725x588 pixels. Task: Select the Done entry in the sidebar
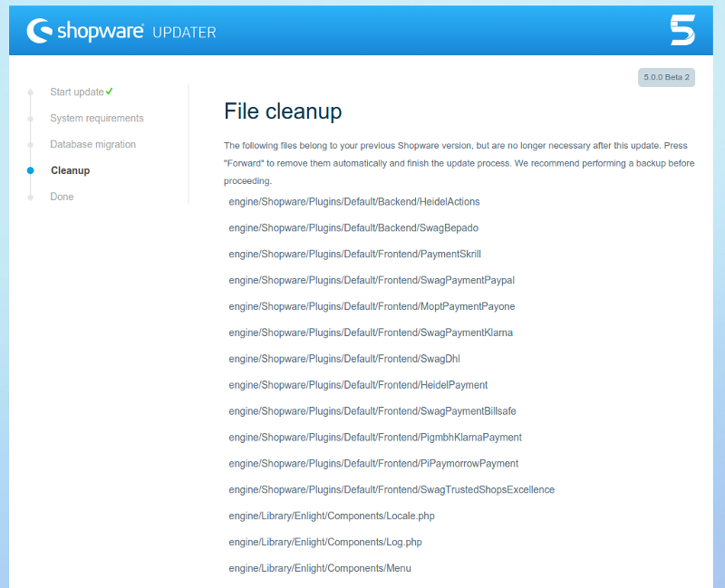click(62, 196)
